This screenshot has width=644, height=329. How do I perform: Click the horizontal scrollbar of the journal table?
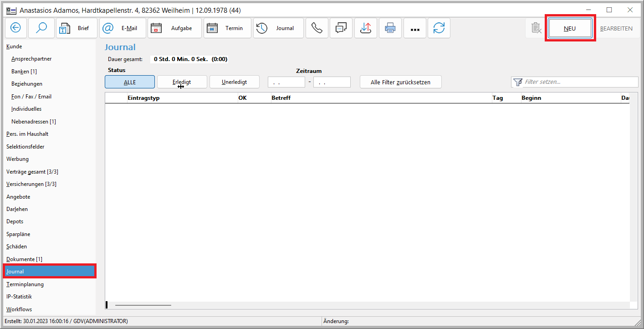143,305
